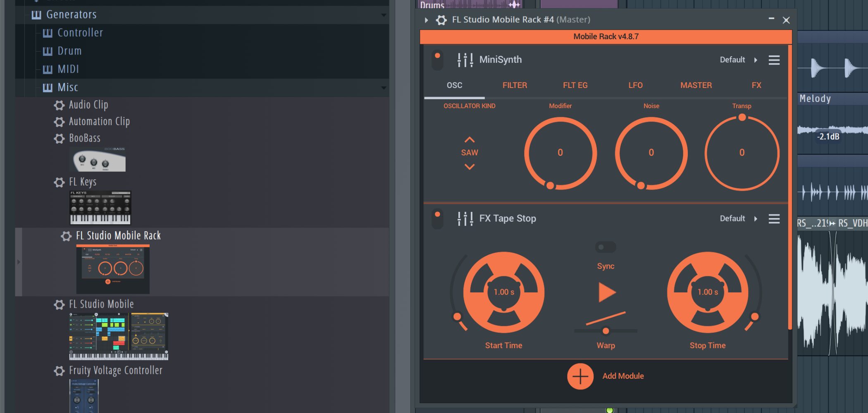Select the Audio Clip tree item

point(88,105)
